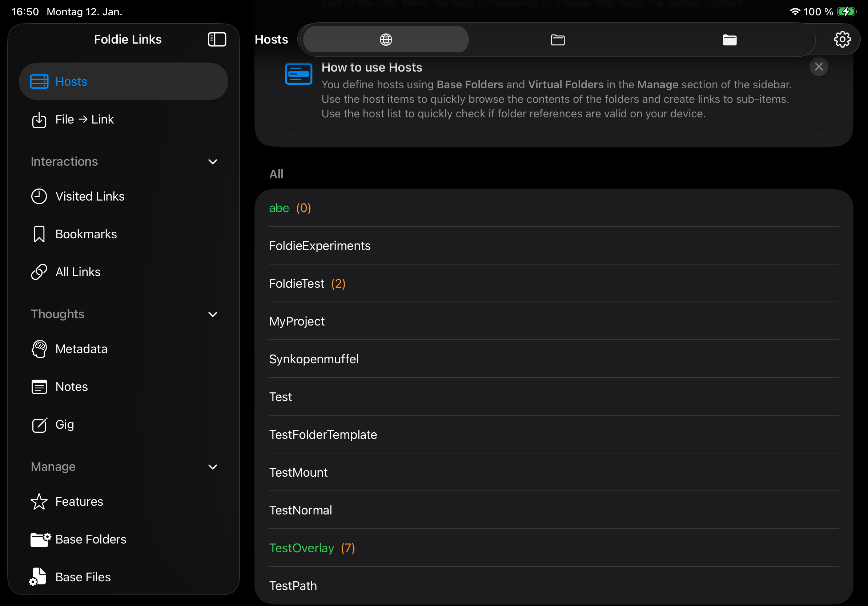Open Metadata brain icon item
Viewport: 868px width, 606px height.
click(81, 349)
